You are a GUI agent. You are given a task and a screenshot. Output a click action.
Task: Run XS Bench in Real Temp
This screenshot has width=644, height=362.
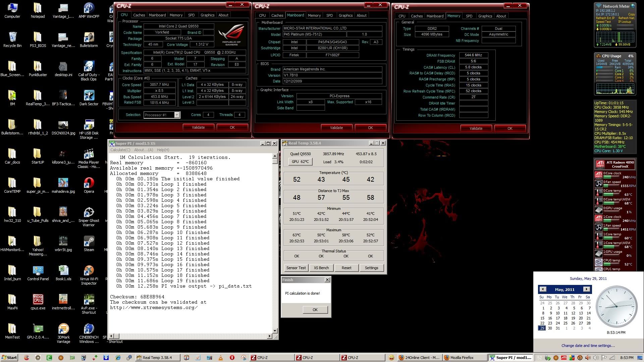click(x=321, y=268)
